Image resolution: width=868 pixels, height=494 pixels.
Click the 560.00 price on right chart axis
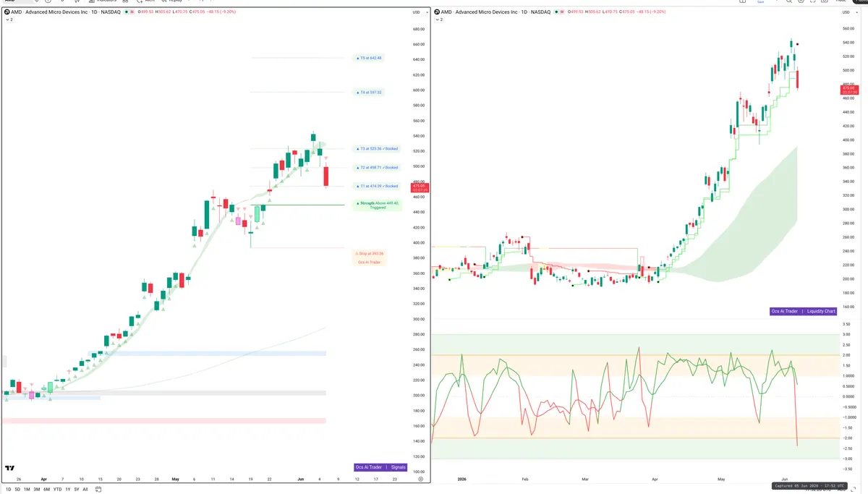(x=848, y=29)
